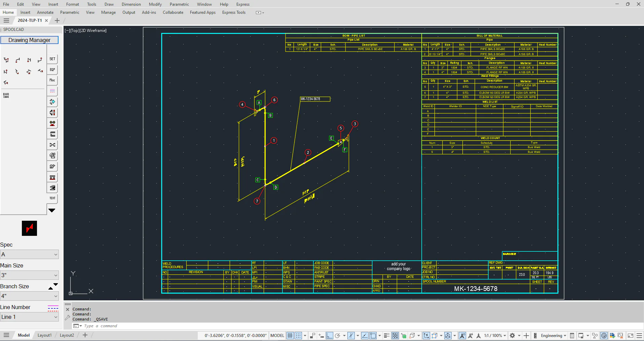Viewport: 644px width, 341px height.
Task: Expand the ribbon display options dropdown
Action: 260,12
